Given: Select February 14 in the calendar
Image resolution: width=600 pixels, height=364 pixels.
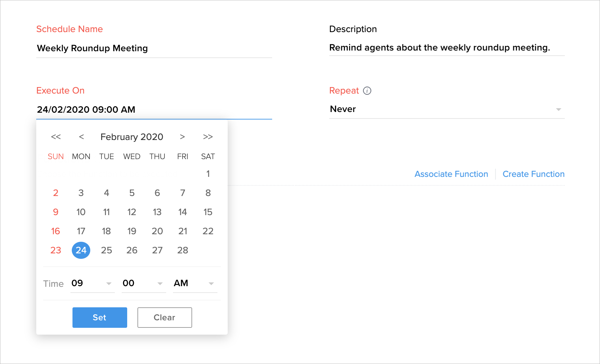Looking at the screenshot, I should tap(183, 212).
